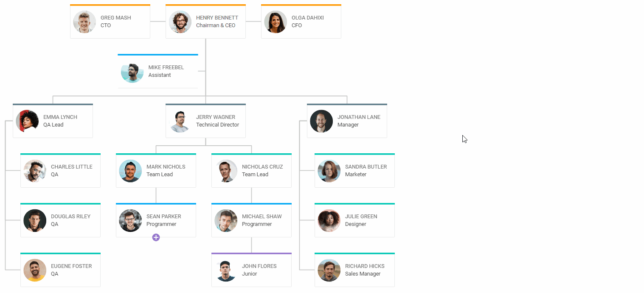Click Julie Green's avatar photo
The height and width of the screenshot is (293, 644).
pos(329,221)
